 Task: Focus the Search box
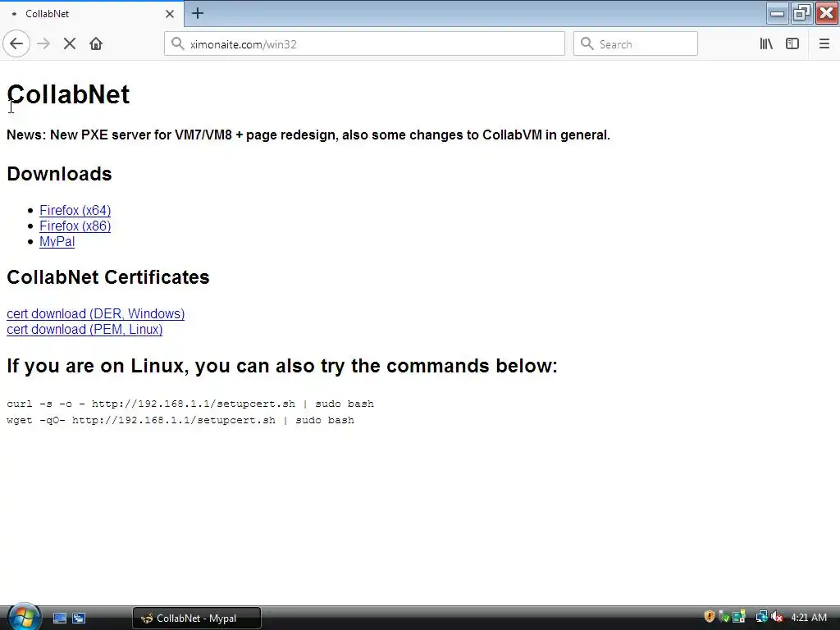(x=636, y=44)
